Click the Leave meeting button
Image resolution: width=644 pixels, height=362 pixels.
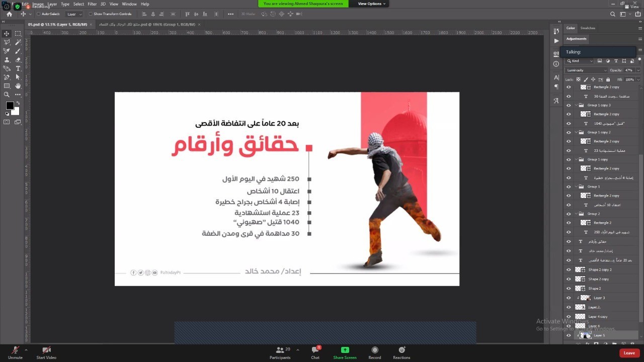(x=629, y=353)
